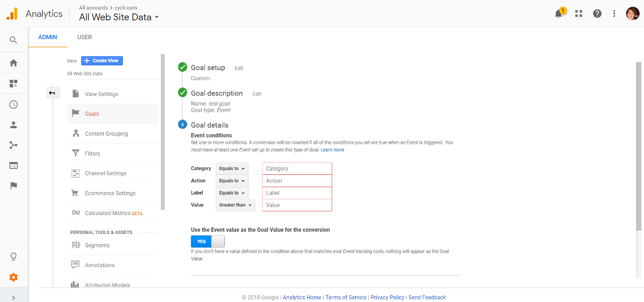Image resolution: width=644 pixels, height=302 pixels.
Task: Click the Admin gear icon
Action: pos(13,277)
